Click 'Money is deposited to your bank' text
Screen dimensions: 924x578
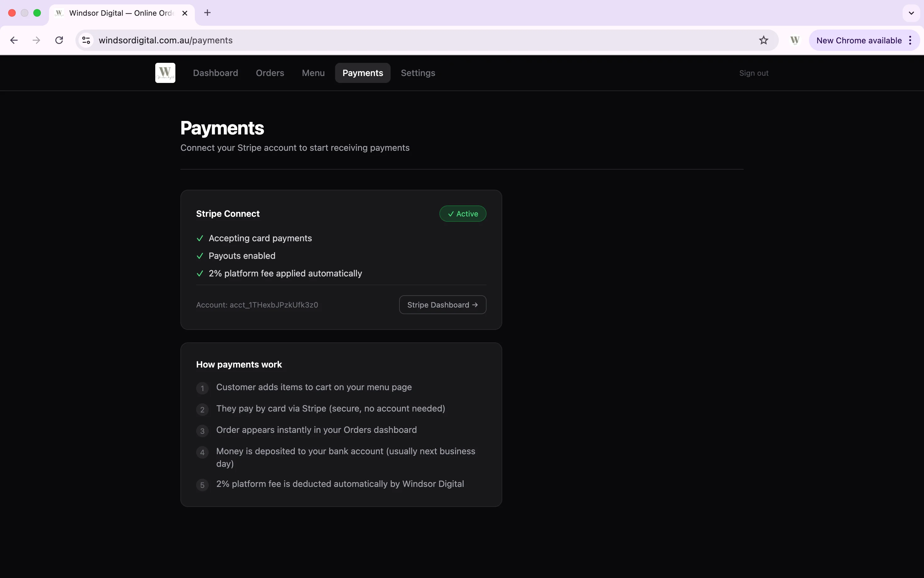[346, 457]
